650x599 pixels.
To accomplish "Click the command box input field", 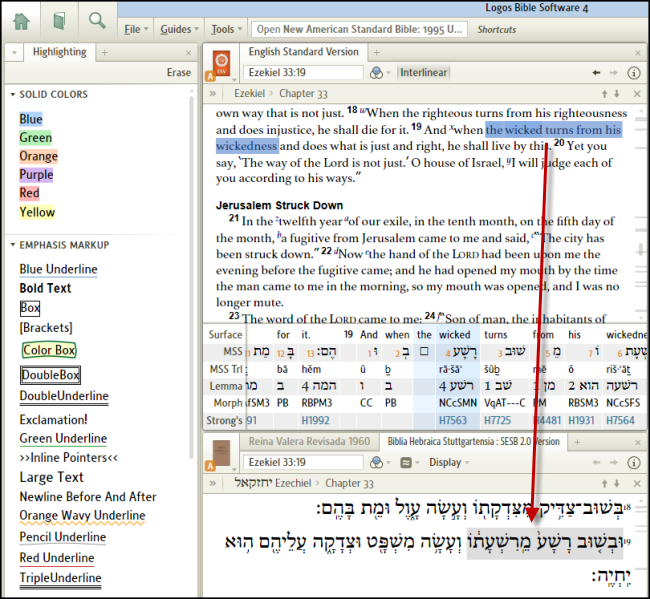I will [x=359, y=29].
